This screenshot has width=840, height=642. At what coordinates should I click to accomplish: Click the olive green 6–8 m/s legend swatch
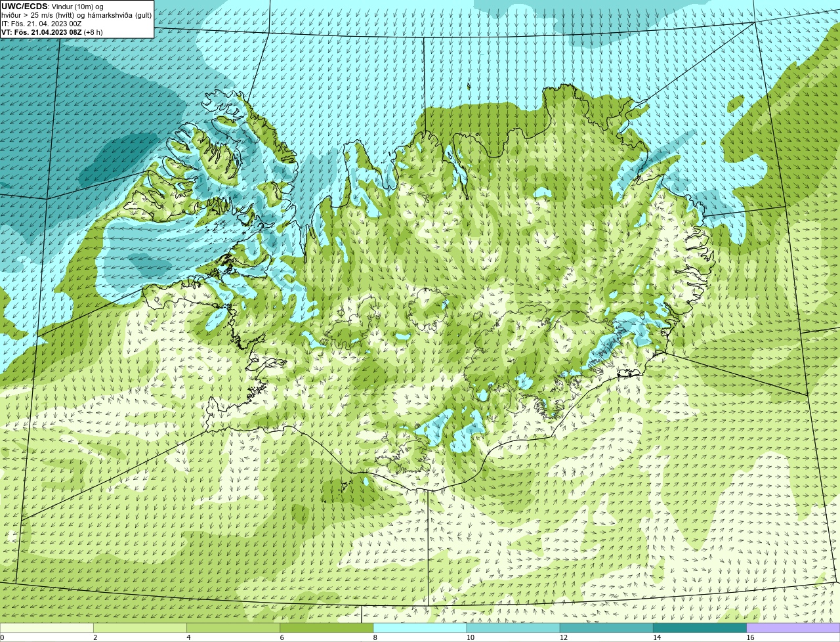(x=327, y=628)
